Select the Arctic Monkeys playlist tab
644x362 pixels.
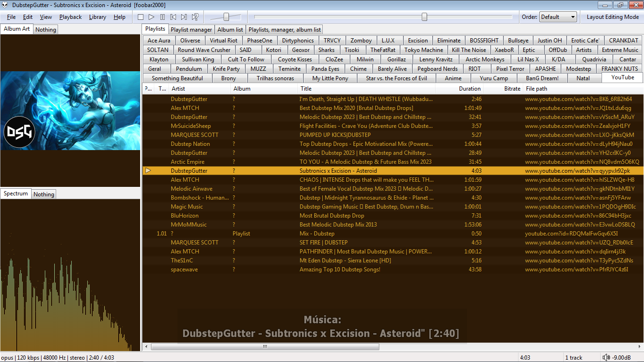(485, 59)
